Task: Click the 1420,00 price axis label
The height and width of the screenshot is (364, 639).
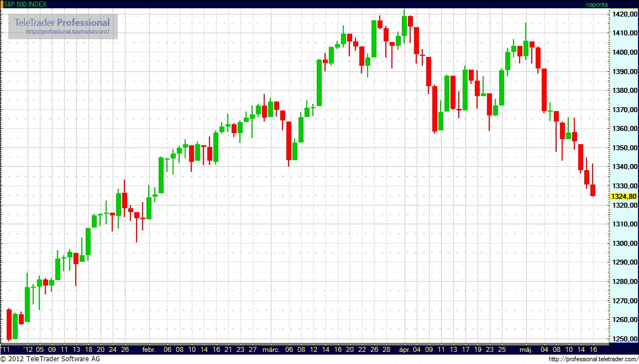Action: click(x=624, y=14)
